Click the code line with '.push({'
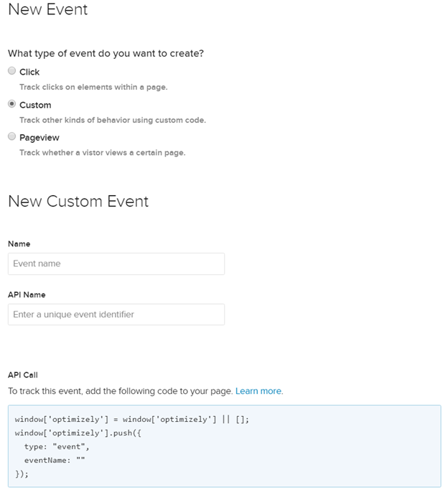The image size is (448, 490). (78, 433)
